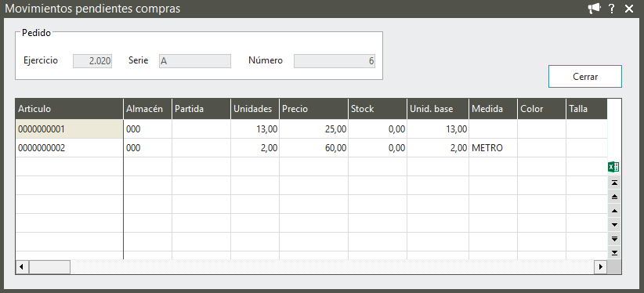The image size is (644, 293).
Task: Close the Movimientos pendientes window
Action: point(629,9)
